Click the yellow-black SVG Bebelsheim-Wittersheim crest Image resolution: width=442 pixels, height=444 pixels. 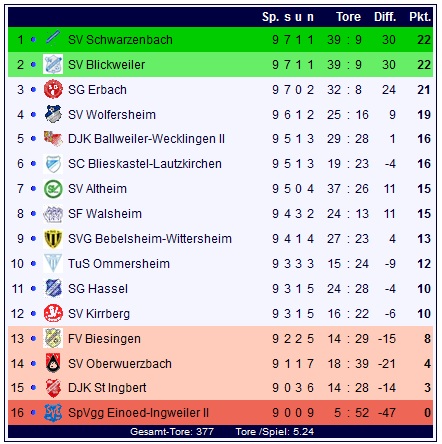[53, 239]
